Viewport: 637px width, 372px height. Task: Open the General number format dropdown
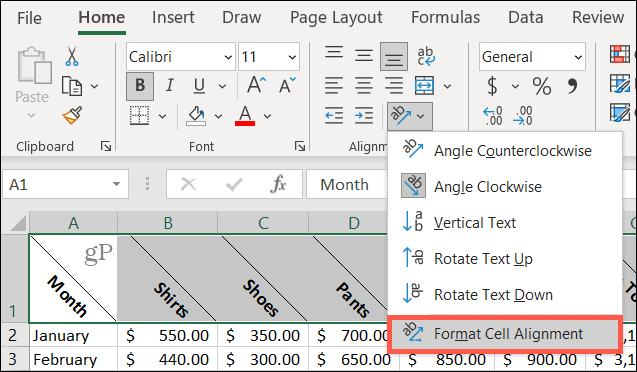coord(578,57)
